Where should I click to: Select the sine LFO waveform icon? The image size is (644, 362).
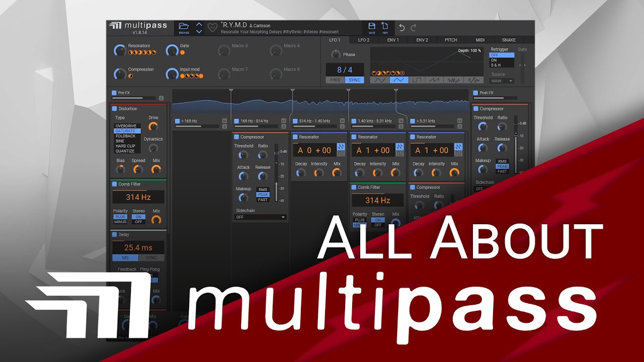(380, 80)
